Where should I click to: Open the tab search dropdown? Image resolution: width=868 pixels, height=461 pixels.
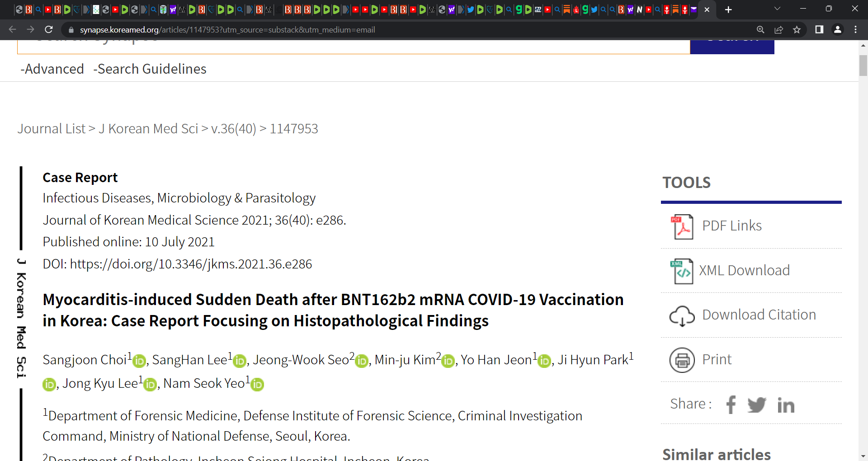(778, 9)
